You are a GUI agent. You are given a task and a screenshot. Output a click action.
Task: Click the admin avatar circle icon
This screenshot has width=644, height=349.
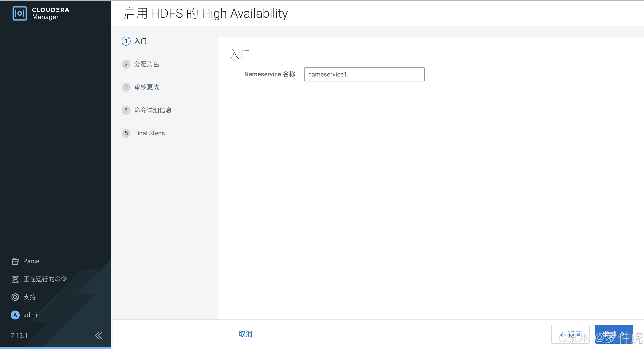tap(15, 315)
